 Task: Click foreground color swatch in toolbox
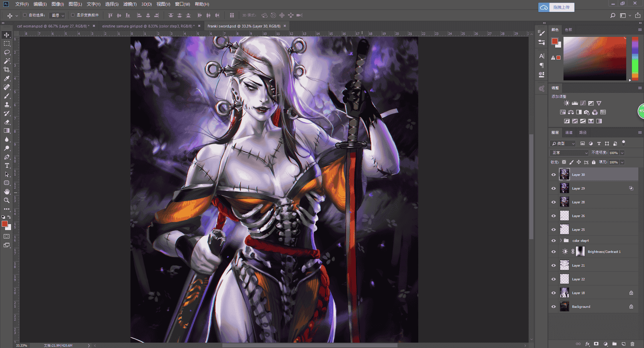point(5,224)
